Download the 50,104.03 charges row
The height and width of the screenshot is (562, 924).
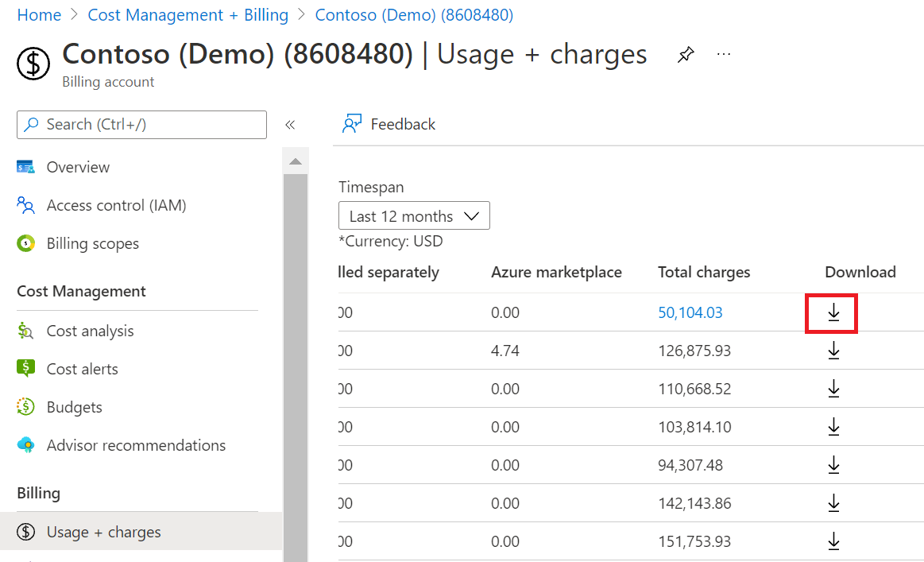coord(833,313)
